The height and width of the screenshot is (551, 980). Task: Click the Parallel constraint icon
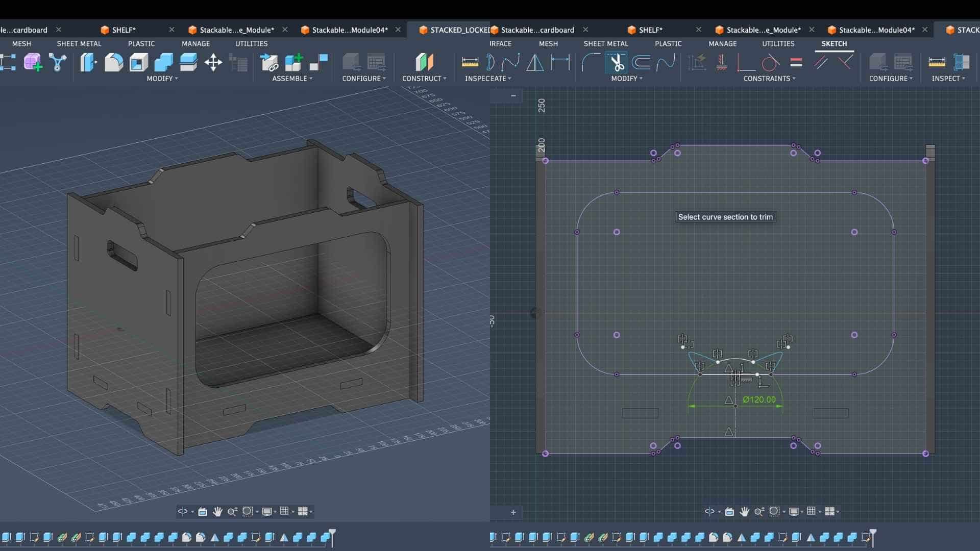[821, 63]
